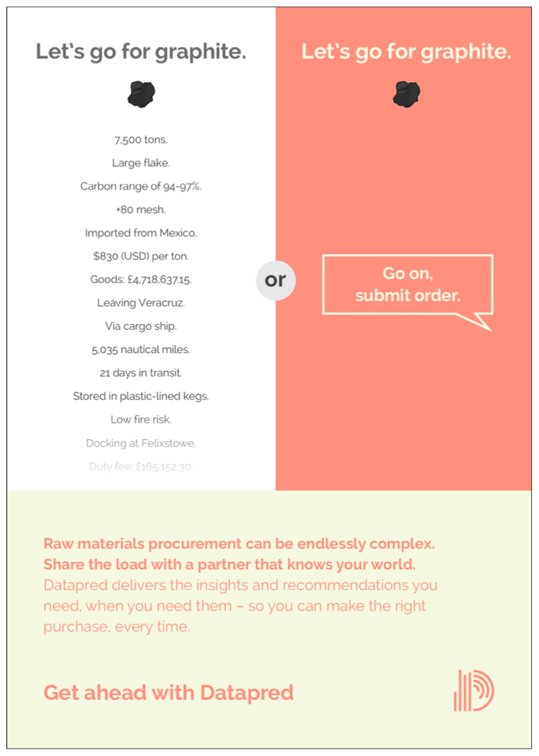Click the graphite rock icon on white panel
The image size is (539, 756).
point(141,94)
